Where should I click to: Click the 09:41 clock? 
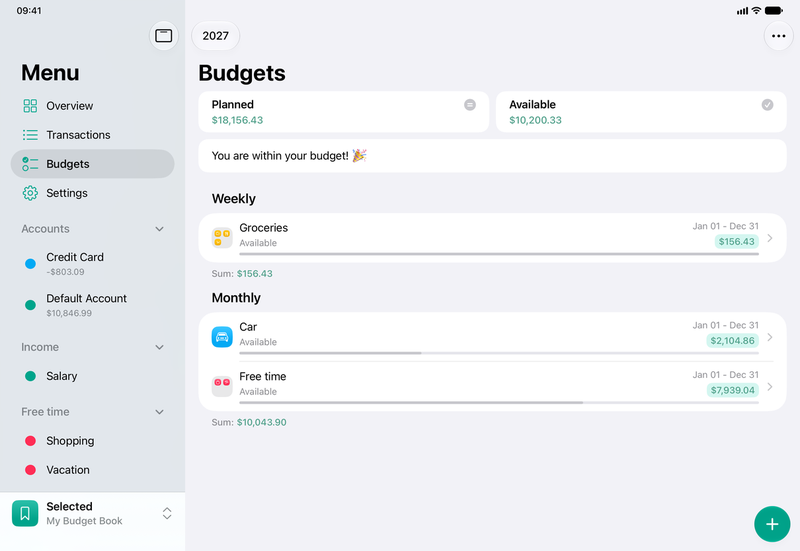click(x=29, y=11)
